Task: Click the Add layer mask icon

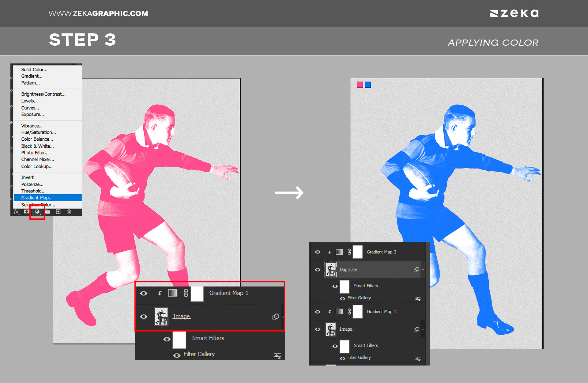Action: [x=27, y=211]
